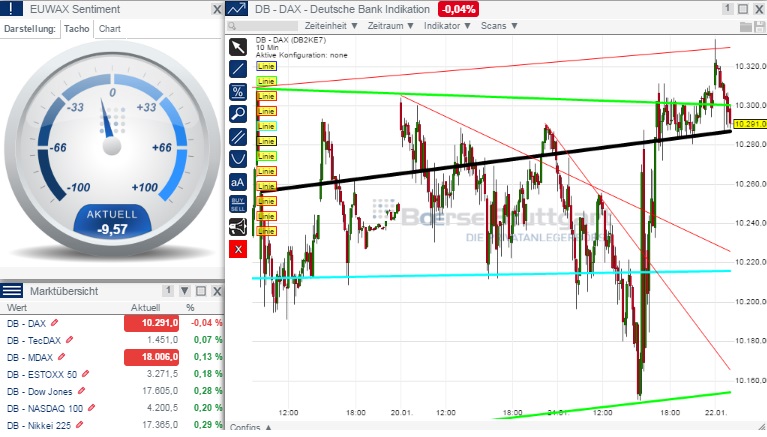The image size is (767, 437).
Task: Open the DB - Dow Jones instrument link
Action: (40, 391)
